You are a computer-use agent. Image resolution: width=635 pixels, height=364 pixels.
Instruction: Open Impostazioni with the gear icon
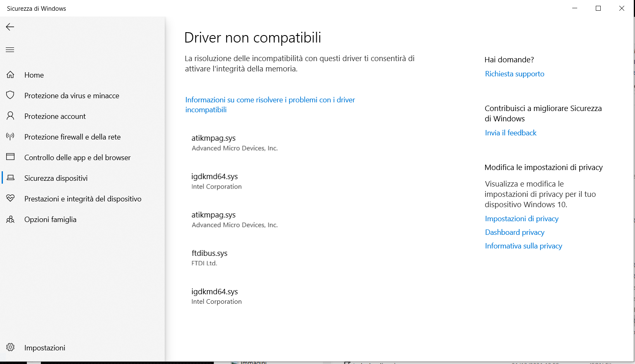tap(11, 347)
